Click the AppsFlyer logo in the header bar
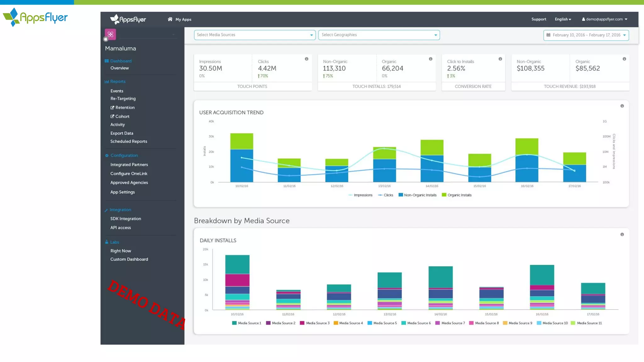Screen dimensions: 644x362 pos(128,19)
